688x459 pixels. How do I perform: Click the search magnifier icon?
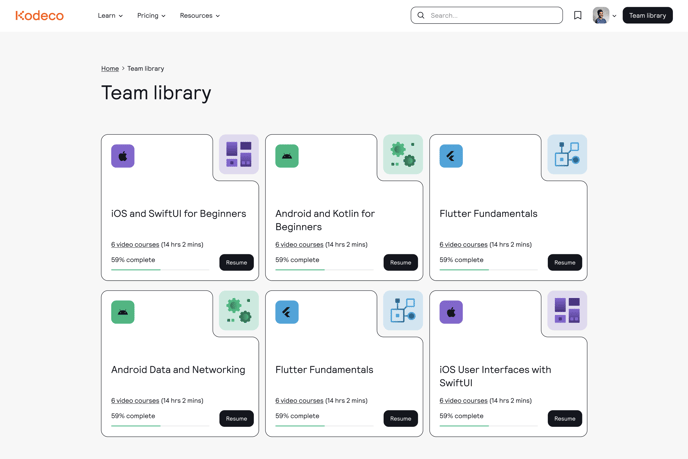[x=421, y=15]
